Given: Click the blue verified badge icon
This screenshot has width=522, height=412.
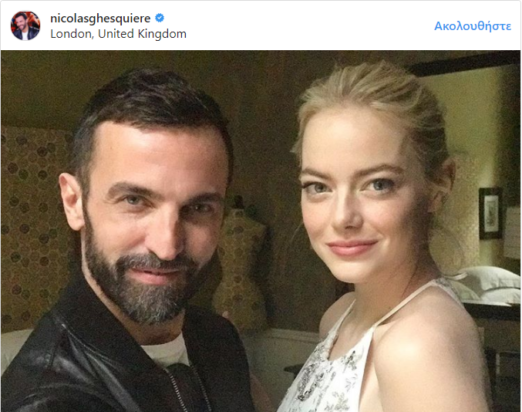Looking at the screenshot, I should click(x=160, y=18).
